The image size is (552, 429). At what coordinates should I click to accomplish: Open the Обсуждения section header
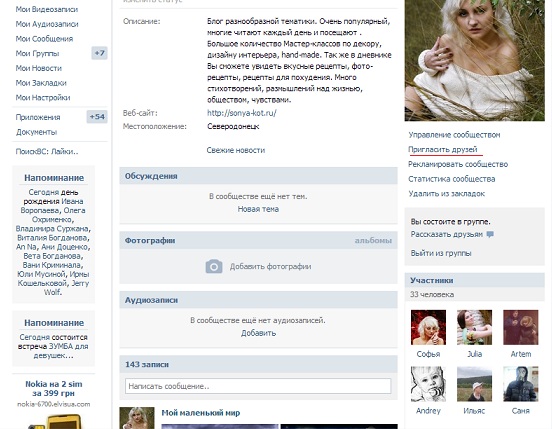[x=258, y=176]
